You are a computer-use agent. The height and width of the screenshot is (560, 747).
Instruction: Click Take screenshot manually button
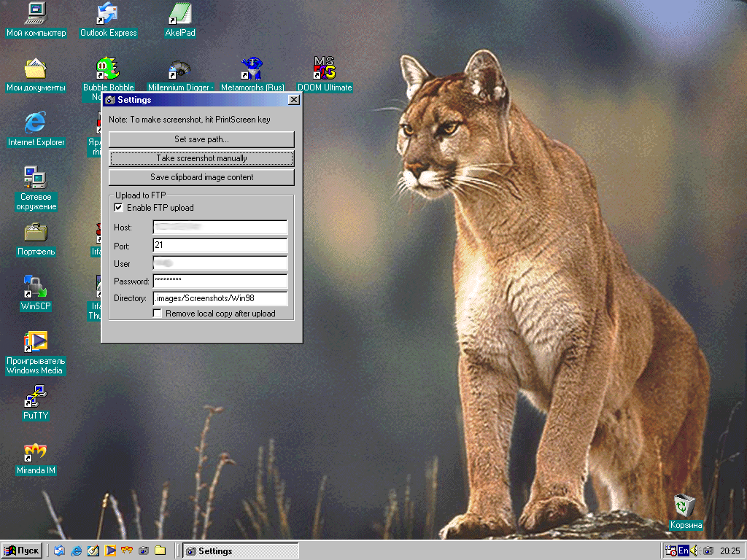point(201,158)
